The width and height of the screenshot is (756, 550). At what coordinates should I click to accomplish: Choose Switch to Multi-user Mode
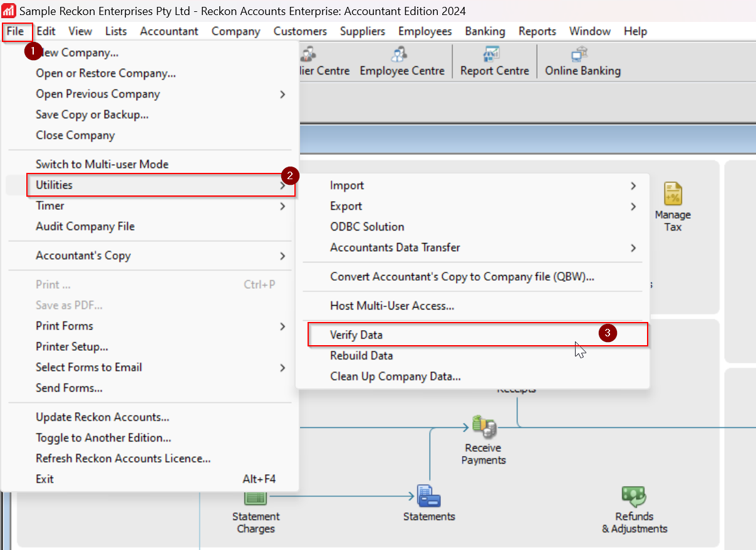tap(150, 164)
